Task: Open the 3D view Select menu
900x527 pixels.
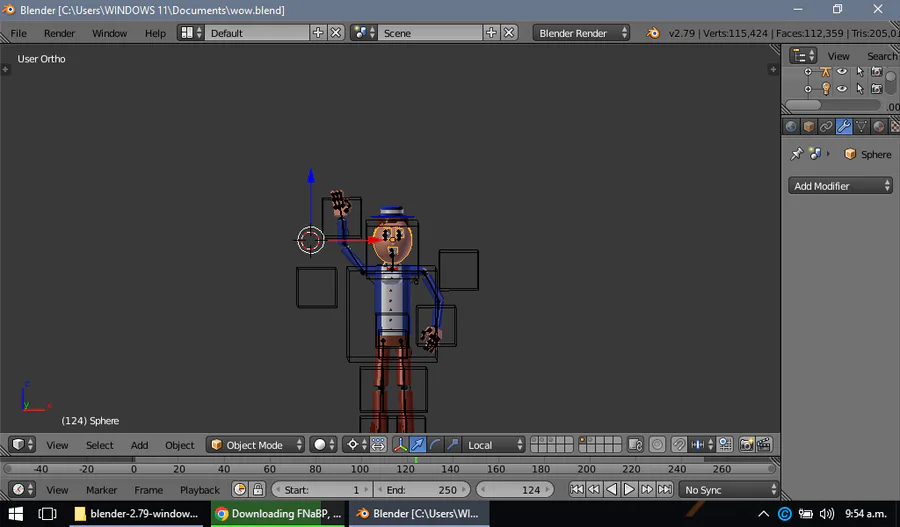Action: (99, 445)
